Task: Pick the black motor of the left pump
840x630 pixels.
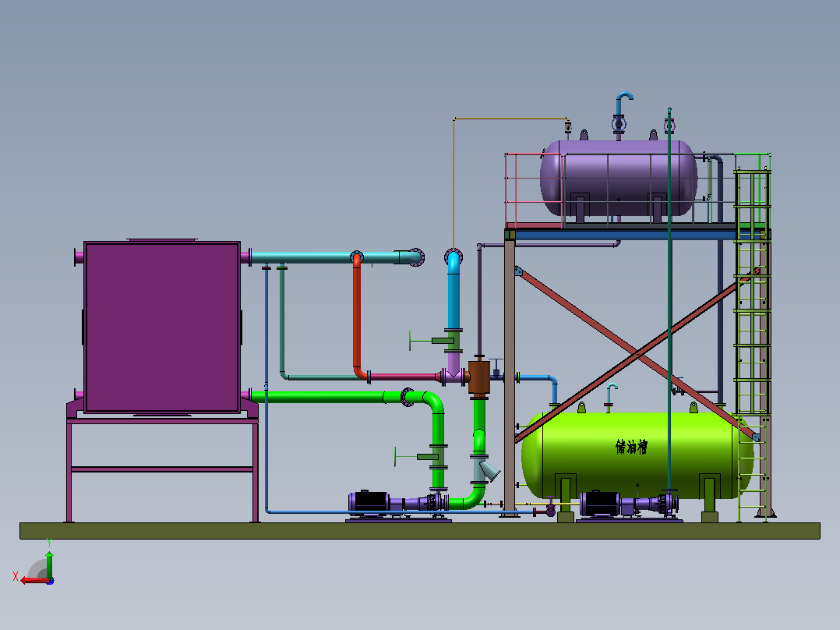Action: point(369,502)
